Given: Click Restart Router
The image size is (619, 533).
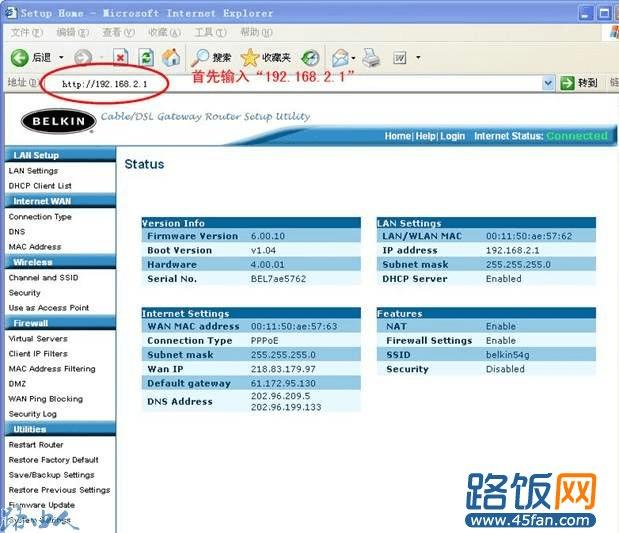Looking at the screenshot, I should [36, 445].
